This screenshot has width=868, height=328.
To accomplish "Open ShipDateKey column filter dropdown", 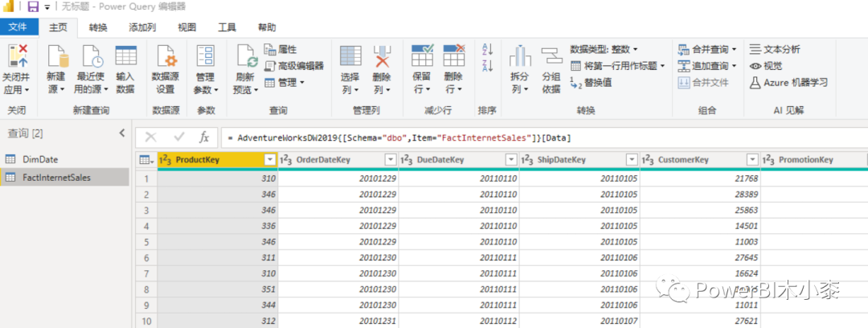I will point(633,160).
